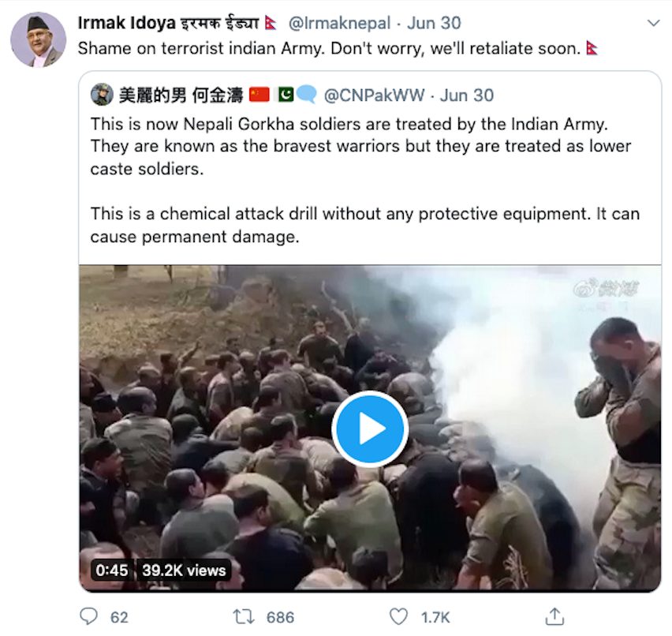Open the quoted tweet's Jun 30 timestamp
672x636 pixels.
click(467, 95)
